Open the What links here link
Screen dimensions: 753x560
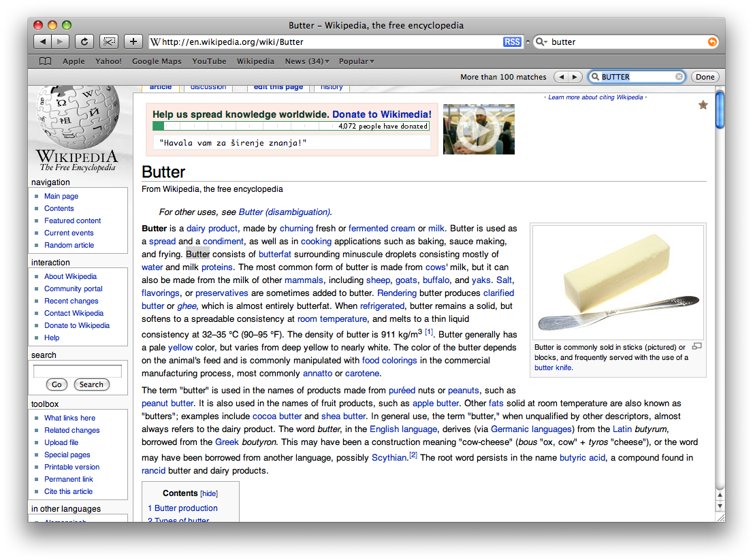[x=69, y=418]
